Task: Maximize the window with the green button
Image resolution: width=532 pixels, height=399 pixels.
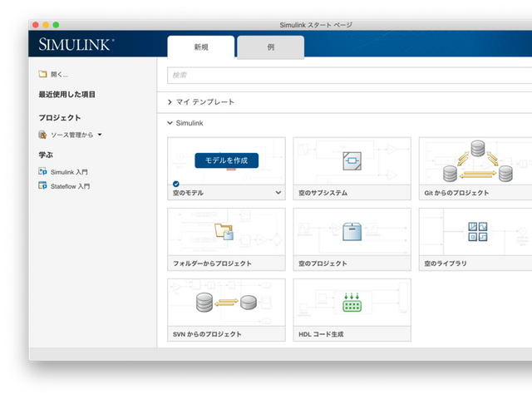Action: coord(56,25)
